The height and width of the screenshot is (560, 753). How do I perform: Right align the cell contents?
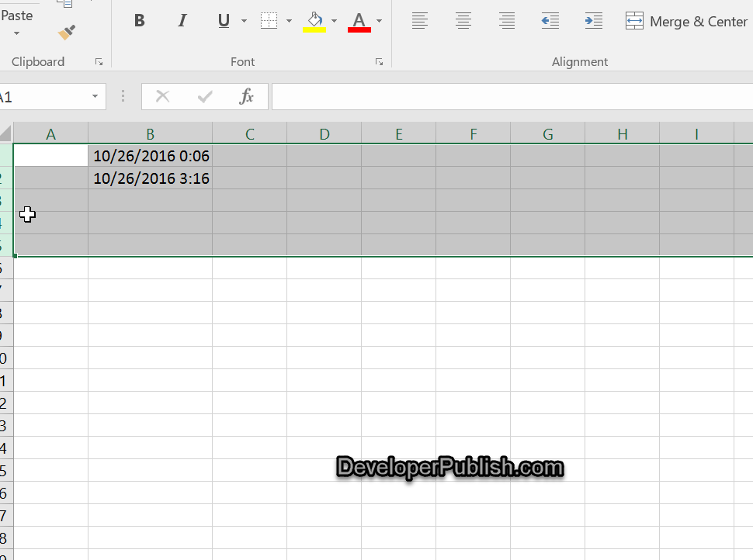(507, 21)
